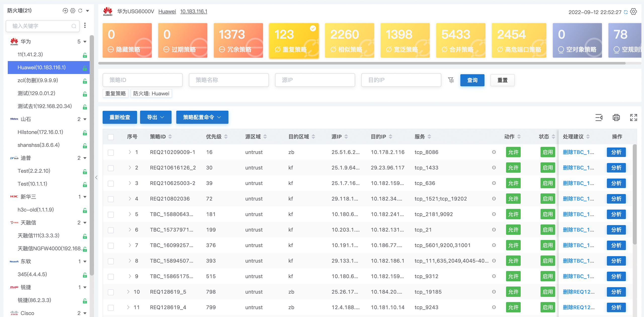
Task: Check row with priority 199
Action: 111,230
